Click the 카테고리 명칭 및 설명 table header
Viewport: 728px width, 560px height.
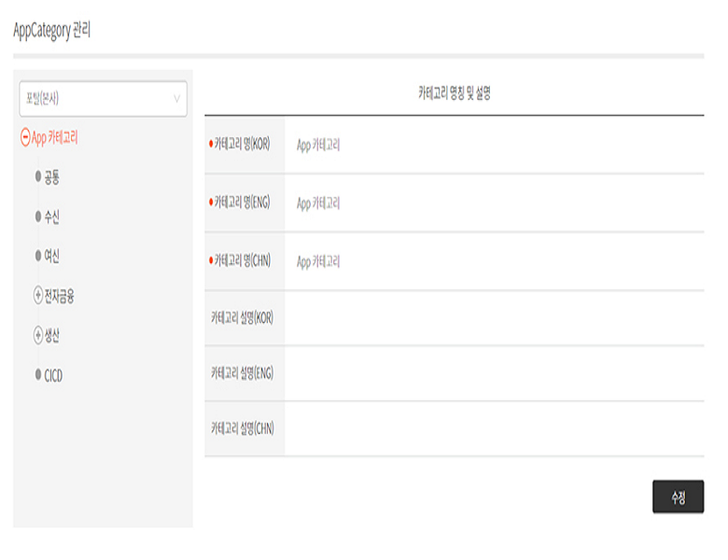pos(454,93)
